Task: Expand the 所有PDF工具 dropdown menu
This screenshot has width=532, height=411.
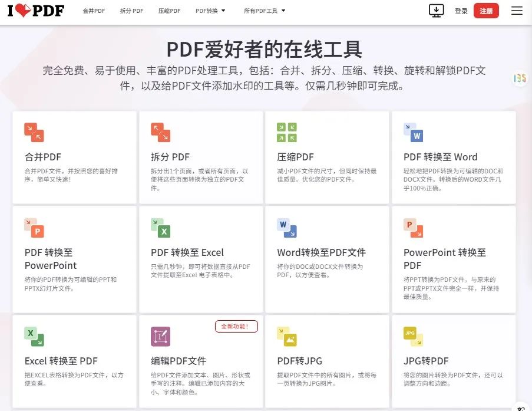Action: click(265, 11)
